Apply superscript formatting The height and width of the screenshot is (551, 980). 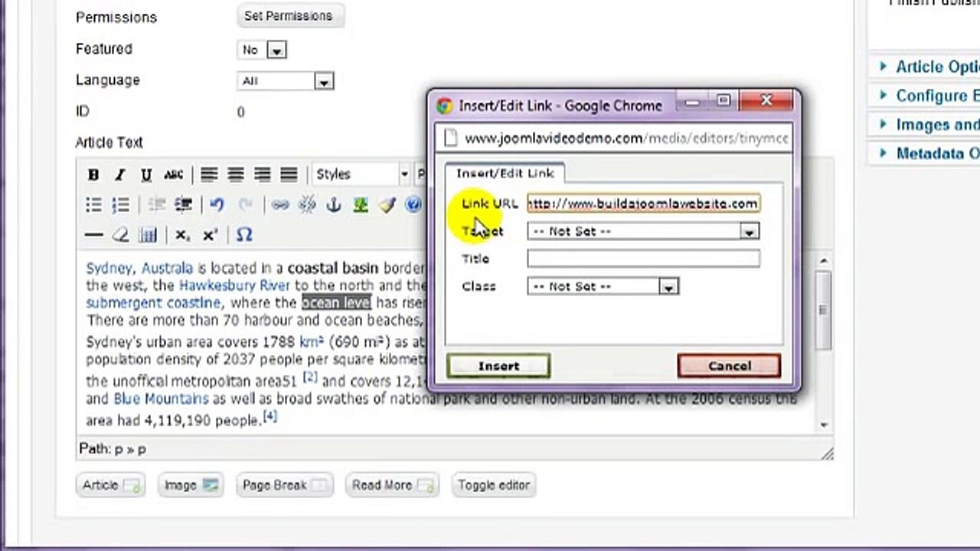tap(210, 236)
